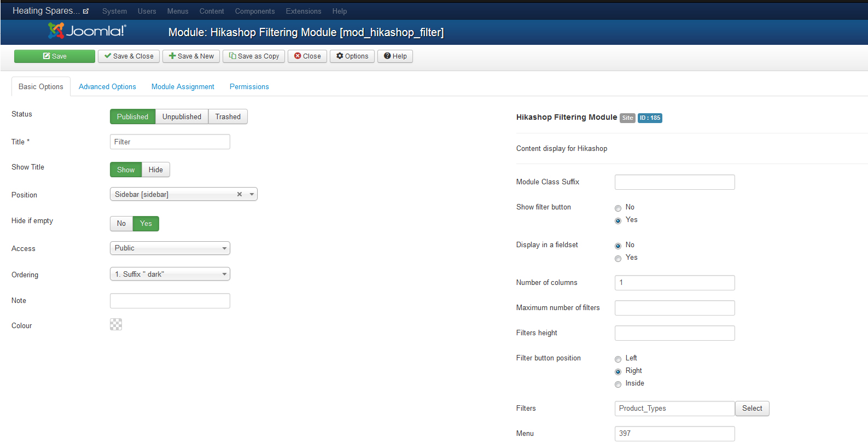Viewport: 868px width, 443px height.
Task: Click the ID : 185 badge
Action: (650, 118)
